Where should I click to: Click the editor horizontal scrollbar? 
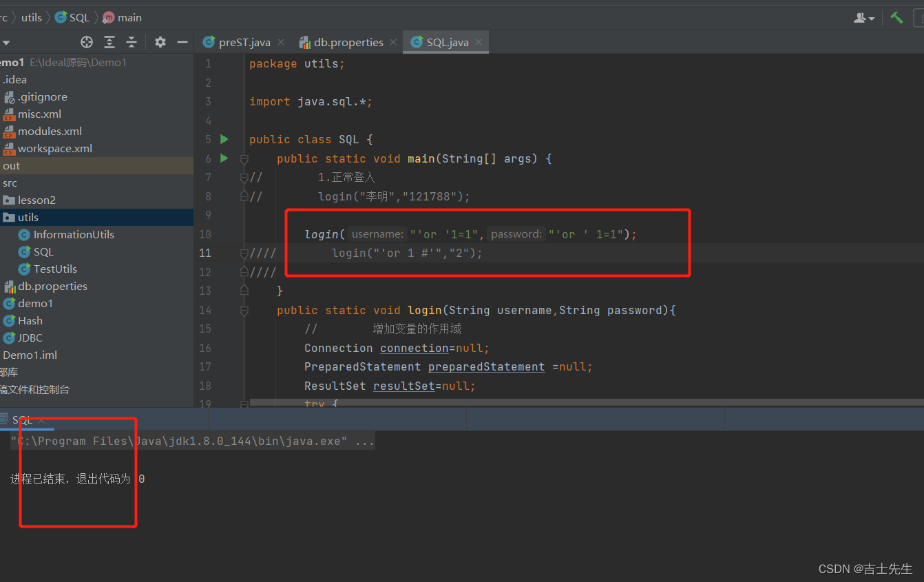586,402
